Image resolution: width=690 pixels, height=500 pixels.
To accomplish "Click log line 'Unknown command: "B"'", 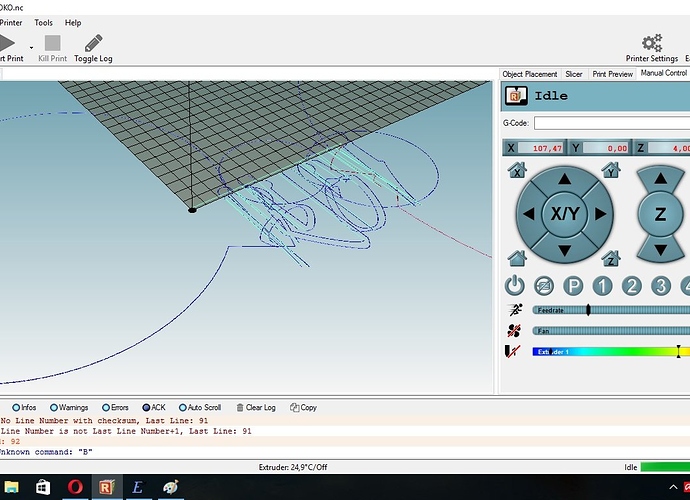I will pos(46,452).
